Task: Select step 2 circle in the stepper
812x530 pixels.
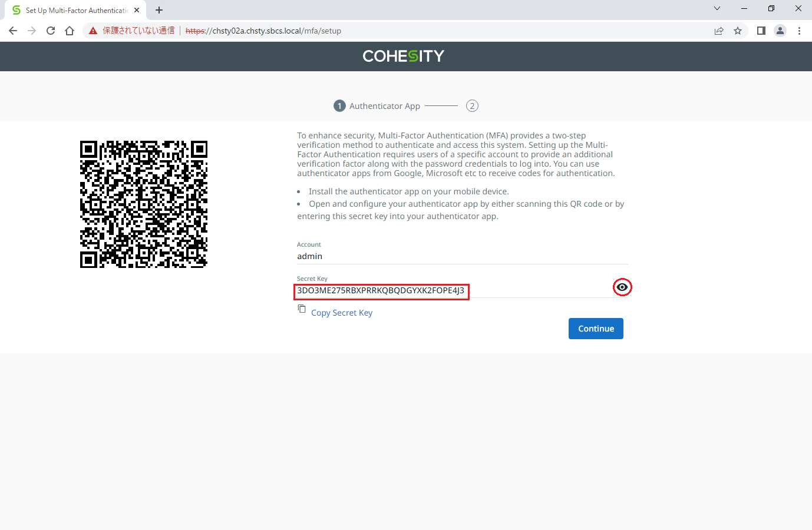Action: (x=472, y=106)
